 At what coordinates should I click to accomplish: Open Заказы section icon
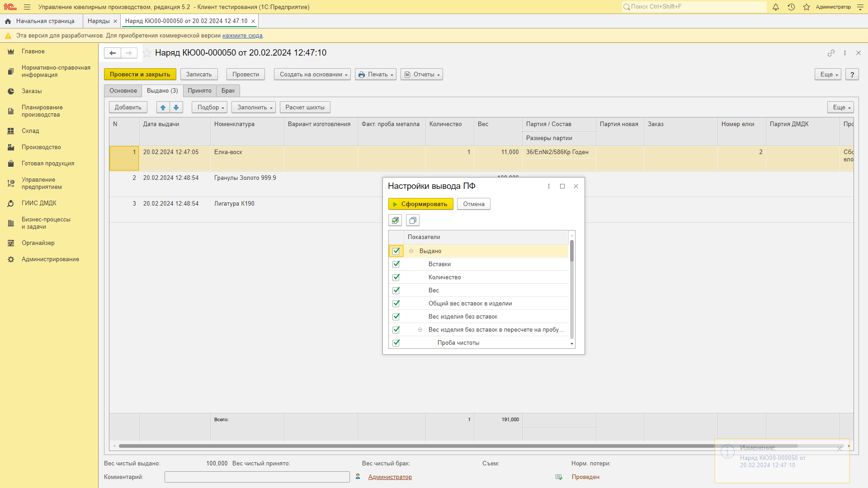click(11, 91)
